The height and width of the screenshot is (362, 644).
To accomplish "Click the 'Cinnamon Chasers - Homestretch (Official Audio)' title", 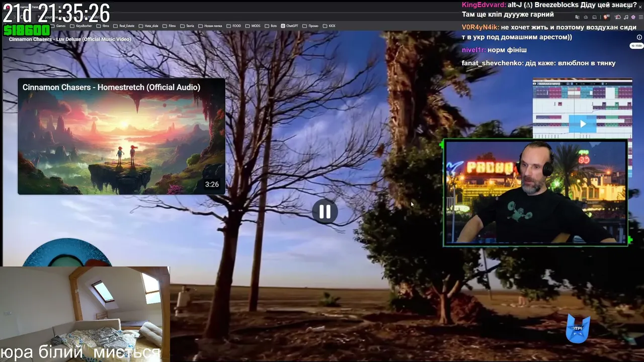I will pos(111,87).
